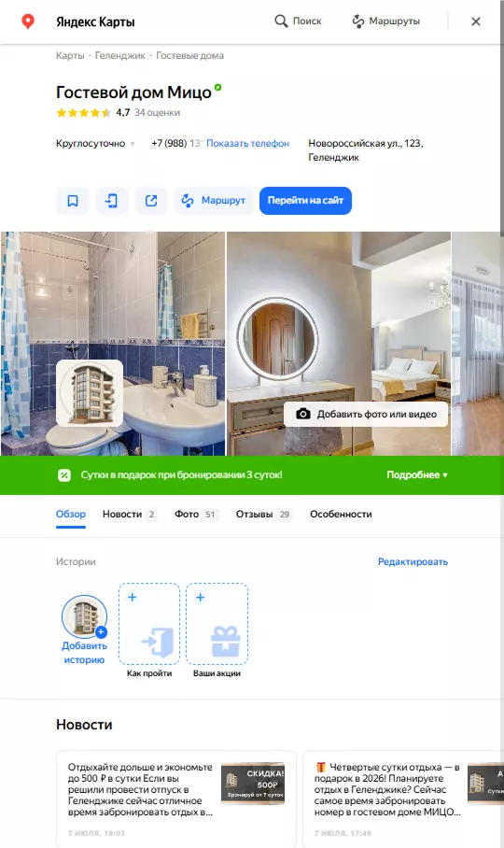Click the share icon button
The width and height of the screenshot is (504, 848).
click(151, 201)
